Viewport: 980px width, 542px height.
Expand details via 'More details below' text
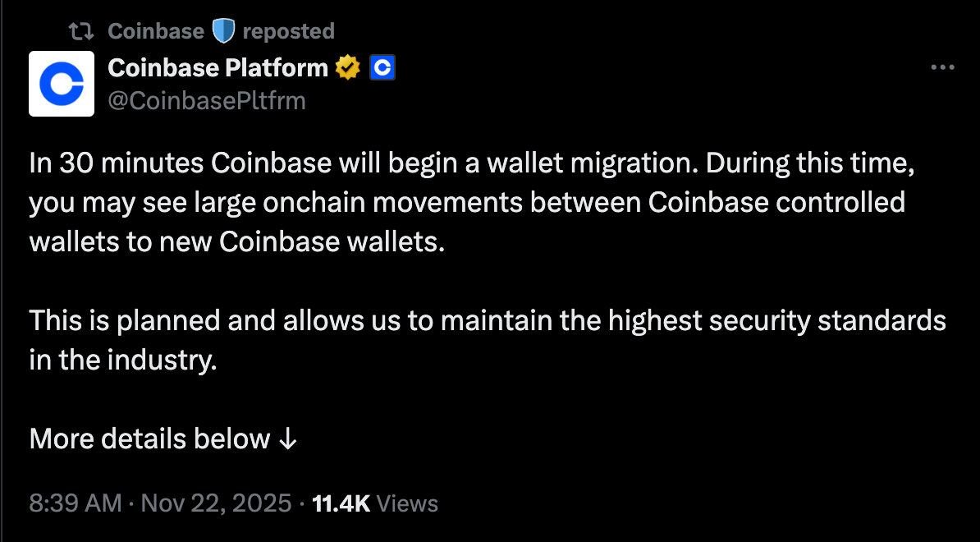[x=148, y=439]
